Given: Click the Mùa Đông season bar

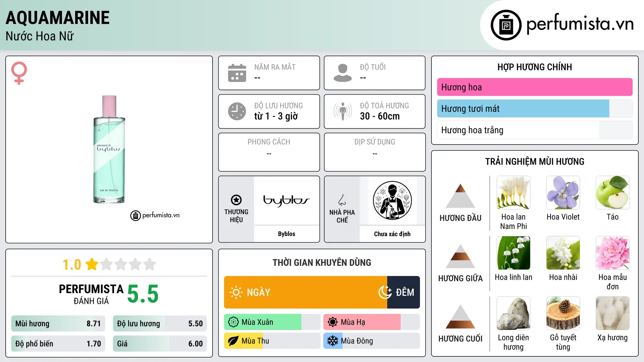Looking at the screenshot, I should click(371, 341).
